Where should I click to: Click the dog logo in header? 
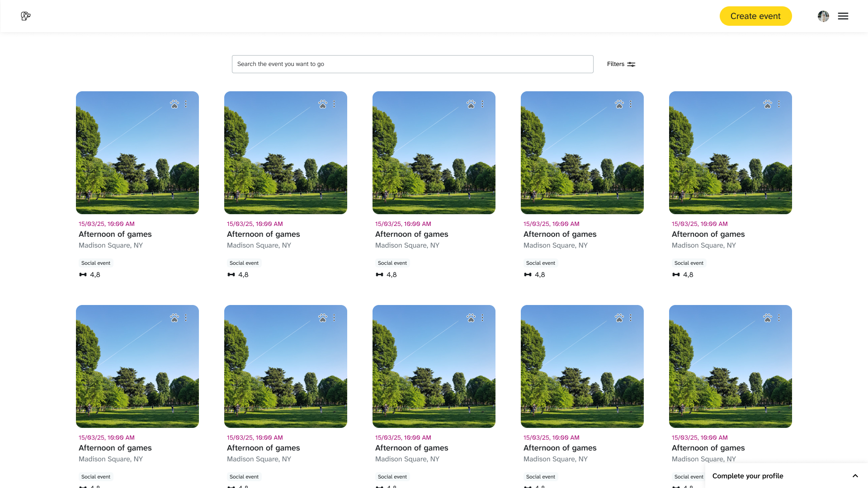click(26, 16)
